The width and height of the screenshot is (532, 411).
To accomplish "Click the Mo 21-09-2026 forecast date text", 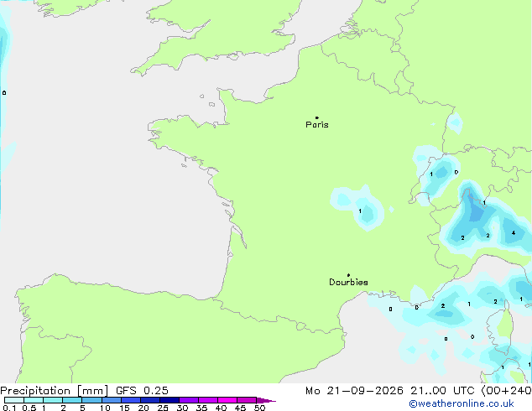I will (x=354, y=391).
